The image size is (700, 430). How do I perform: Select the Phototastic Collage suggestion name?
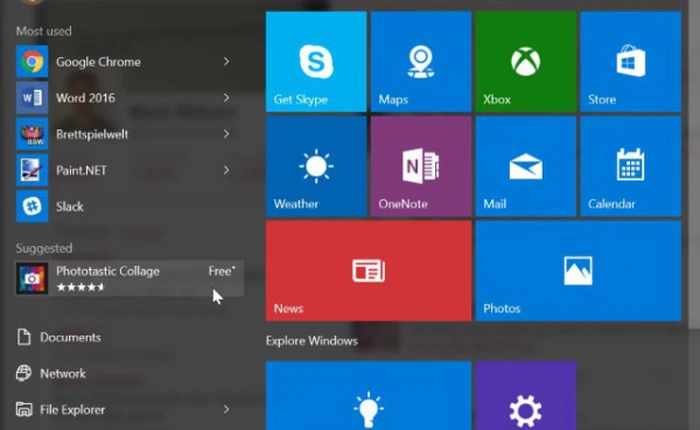(x=108, y=271)
